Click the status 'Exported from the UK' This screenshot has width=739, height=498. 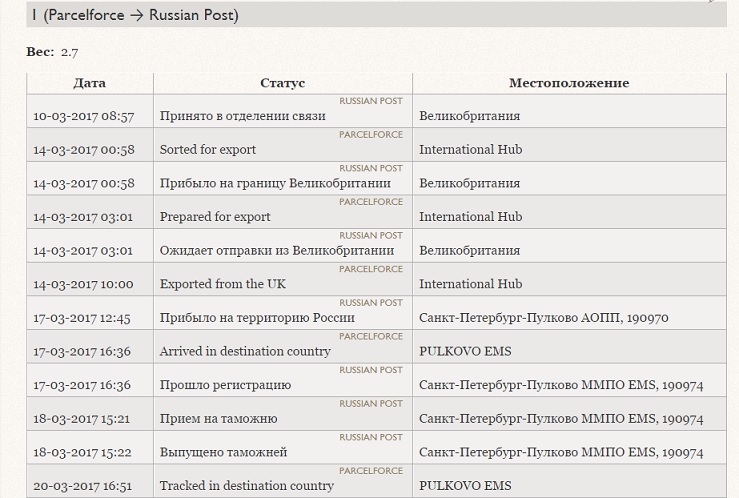[223, 284]
